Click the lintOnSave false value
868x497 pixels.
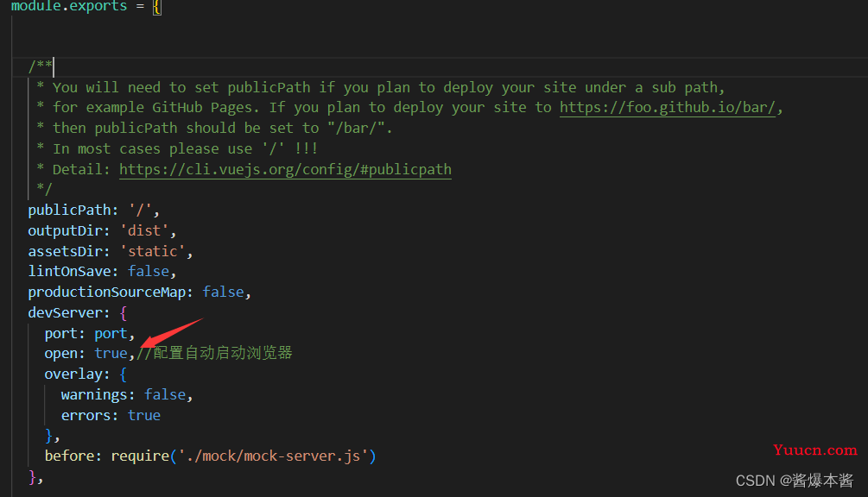tap(149, 271)
